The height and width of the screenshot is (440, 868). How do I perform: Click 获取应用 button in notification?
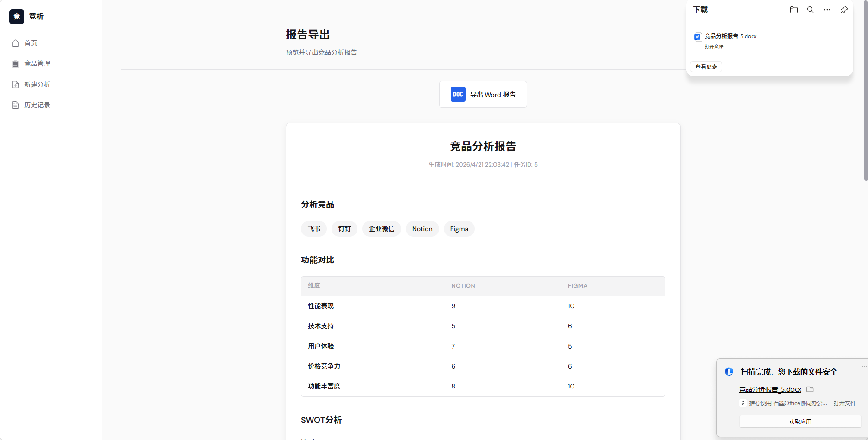tap(800, 421)
